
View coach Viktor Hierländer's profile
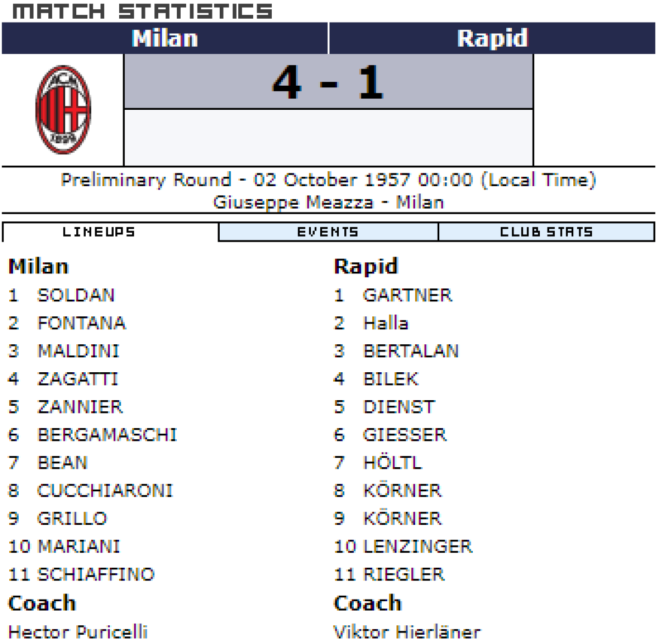click(407, 631)
